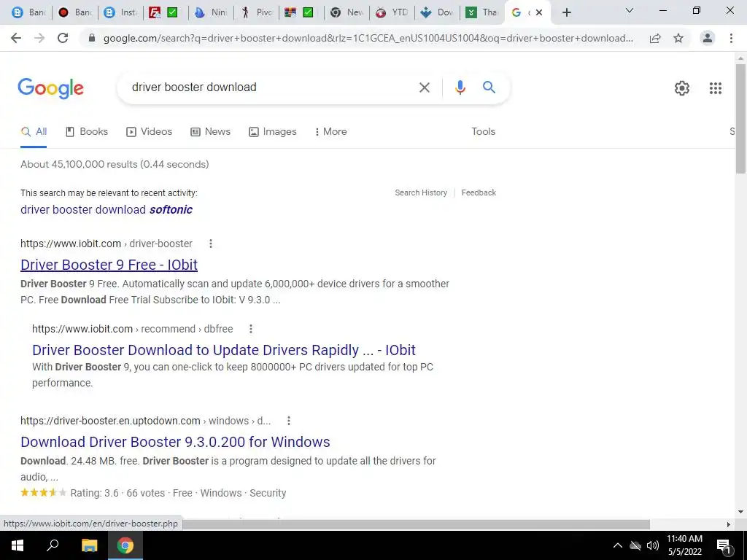This screenshot has height=560, width=747.
Task: Open the tab search dropdown arrow
Action: [x=630, y=10]
